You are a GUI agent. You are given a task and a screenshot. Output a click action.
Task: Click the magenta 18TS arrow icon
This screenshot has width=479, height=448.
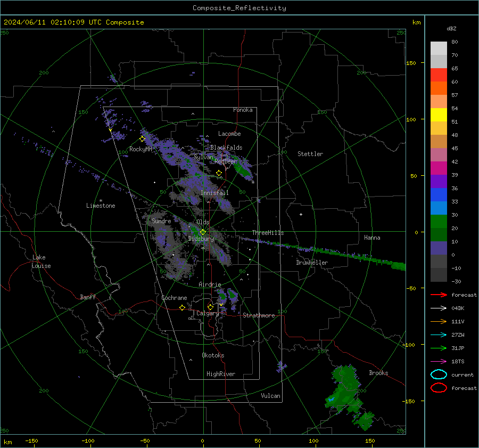click(439, 362)
